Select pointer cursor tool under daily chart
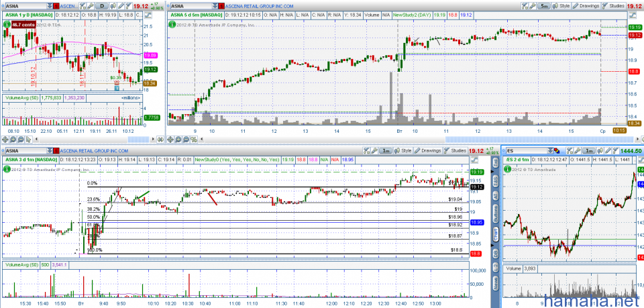 [28, 139]
